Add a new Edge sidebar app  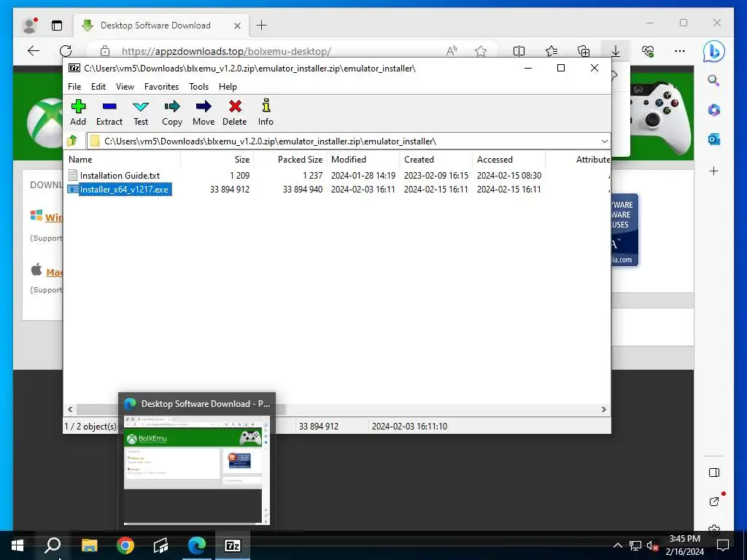coord(713,171)
